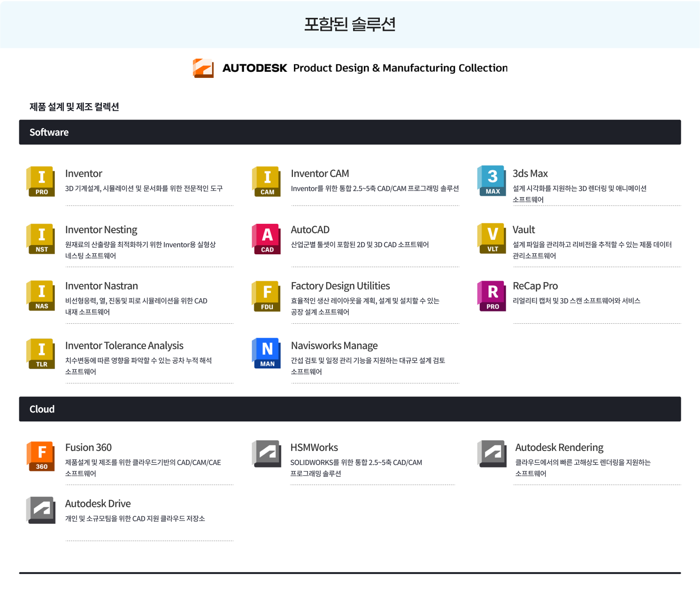Click the Fusion 360 description about CAD/CAM/CAE
The width and height of the screenshot is (700, 596).
point(143,468)
